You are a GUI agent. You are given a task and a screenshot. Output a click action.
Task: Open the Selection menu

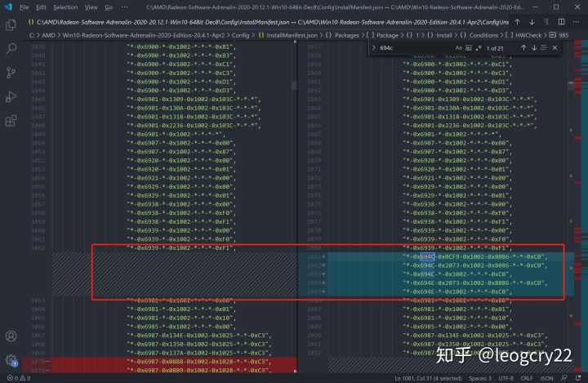(x=65, y=7)
